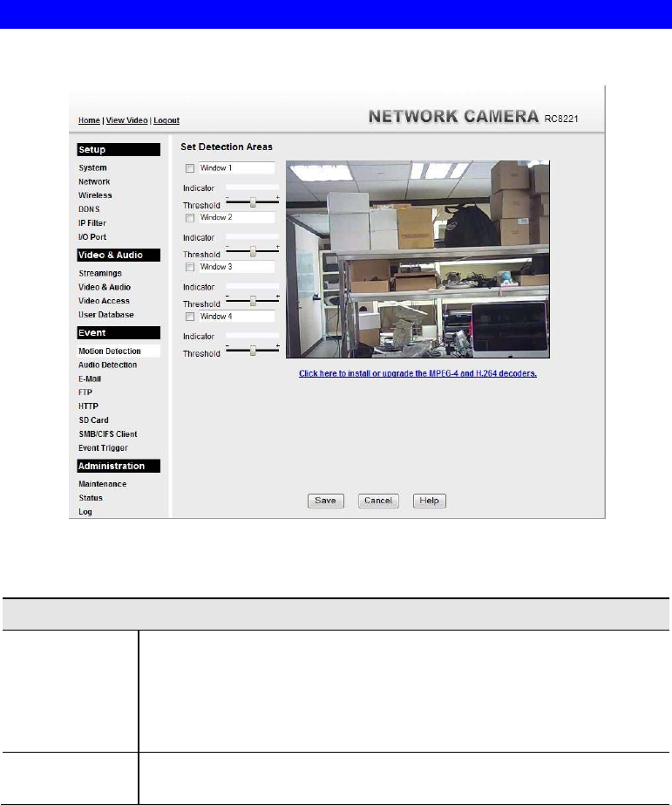Click the Window 2 threshold slider handle

click(253, 251)
